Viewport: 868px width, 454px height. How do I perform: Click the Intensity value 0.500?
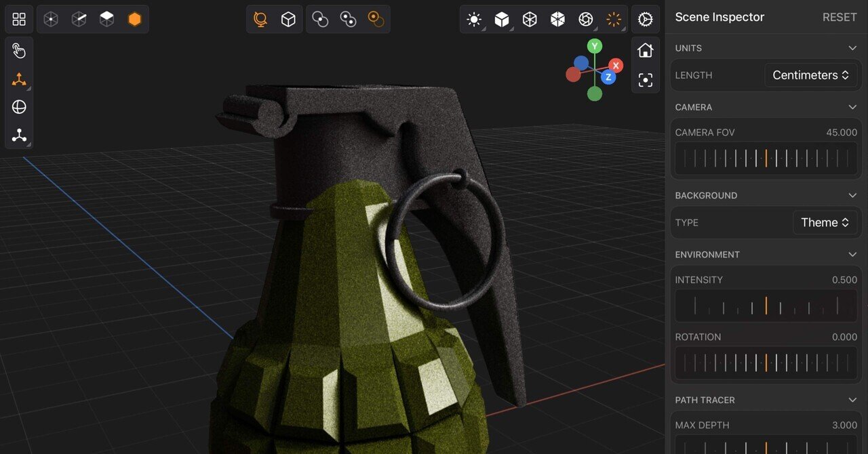(x=844, y=280)
